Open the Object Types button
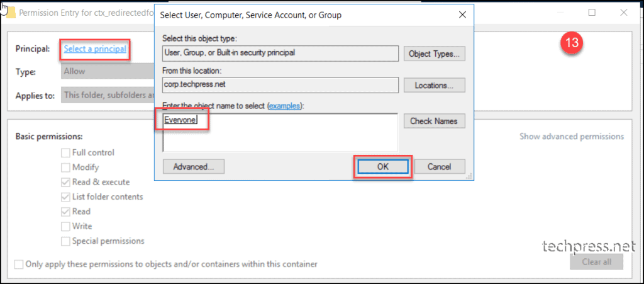Viewport: 644px width, 284px height. click(435, 54)
